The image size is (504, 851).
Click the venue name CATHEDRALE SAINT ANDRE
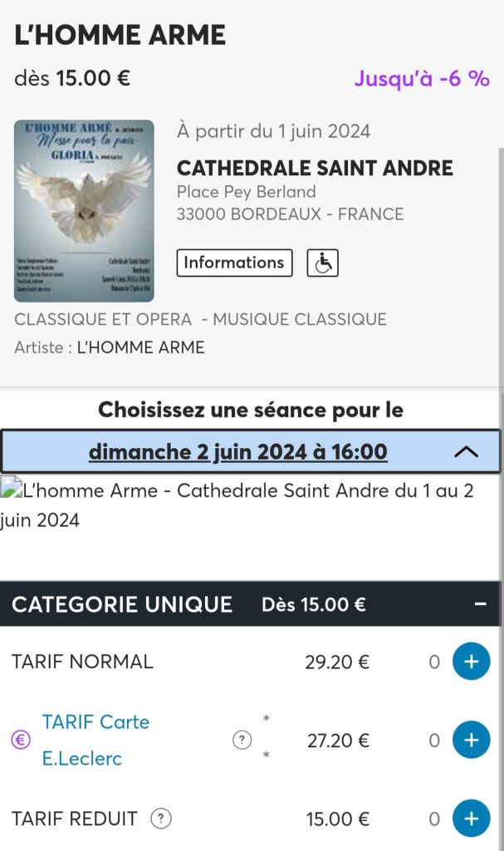click(315, 168)
